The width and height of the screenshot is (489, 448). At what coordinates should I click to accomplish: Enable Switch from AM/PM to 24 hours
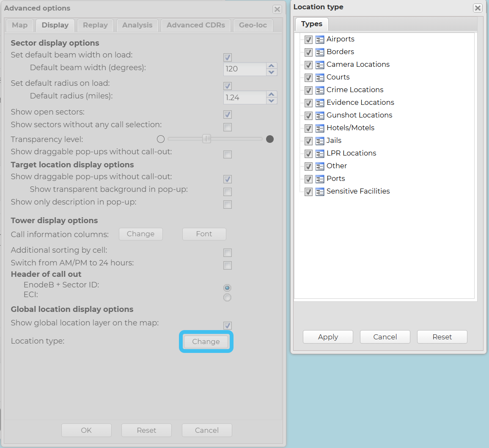coord(228,265)
